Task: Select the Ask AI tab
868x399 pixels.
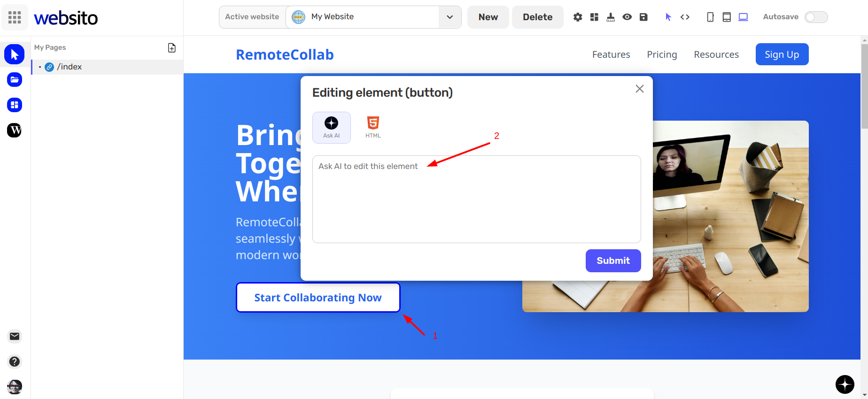Action: 332,128
